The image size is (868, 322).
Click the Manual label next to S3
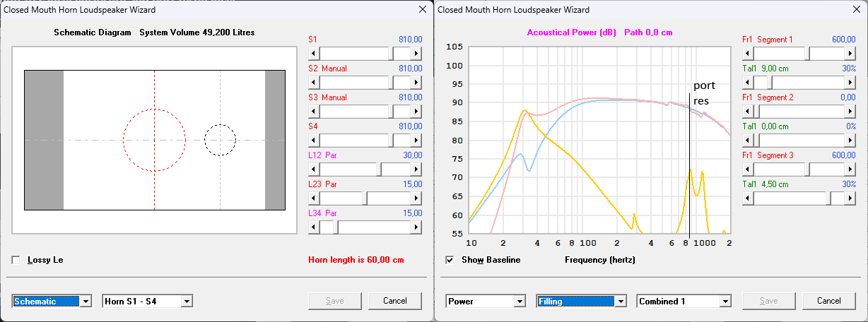pos(334,98)
